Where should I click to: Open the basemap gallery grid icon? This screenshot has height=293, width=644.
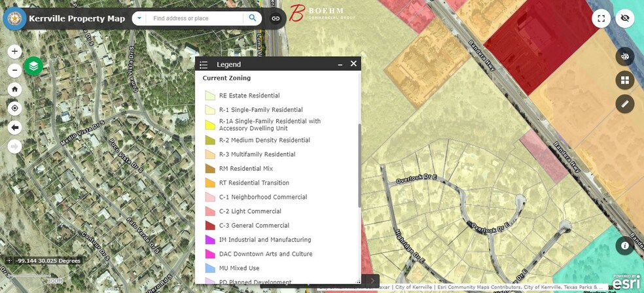tap(624, 80)
